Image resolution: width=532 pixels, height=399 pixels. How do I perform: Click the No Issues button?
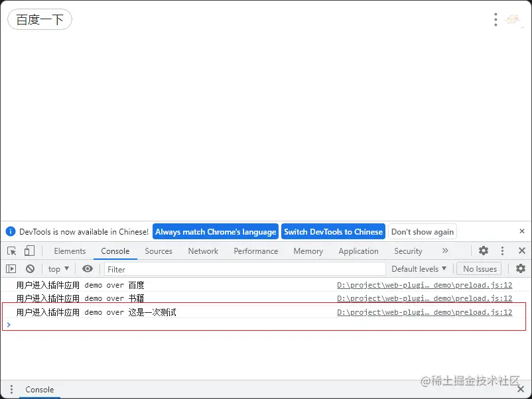480,269
